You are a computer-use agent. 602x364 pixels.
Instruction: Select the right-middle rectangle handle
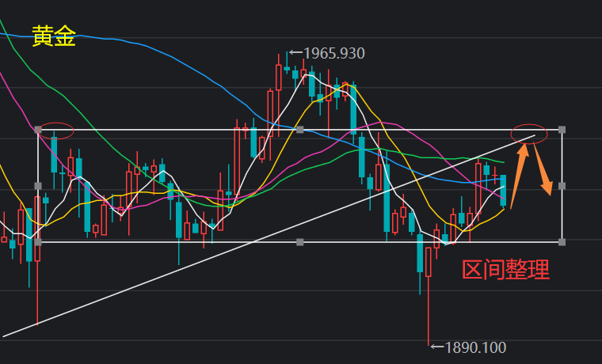coord(562,186)
